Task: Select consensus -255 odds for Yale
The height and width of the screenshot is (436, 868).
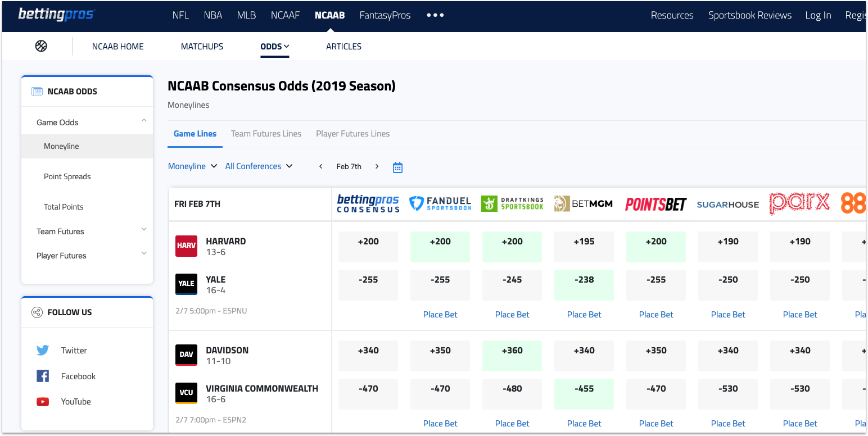Action: pos(368,285)
